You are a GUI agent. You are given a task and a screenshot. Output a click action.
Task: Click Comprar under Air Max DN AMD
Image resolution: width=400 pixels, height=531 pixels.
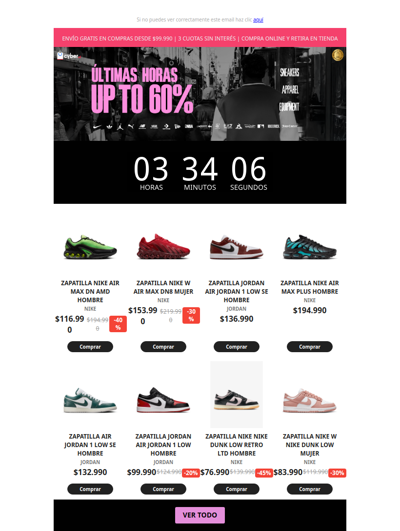(x=90, y=347)
